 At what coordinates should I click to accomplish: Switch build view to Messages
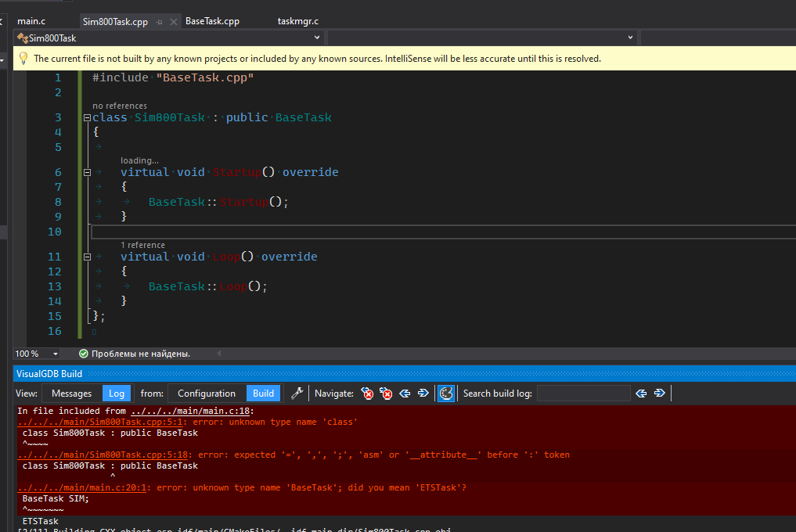pyautogui.click(x=71, y=394)
